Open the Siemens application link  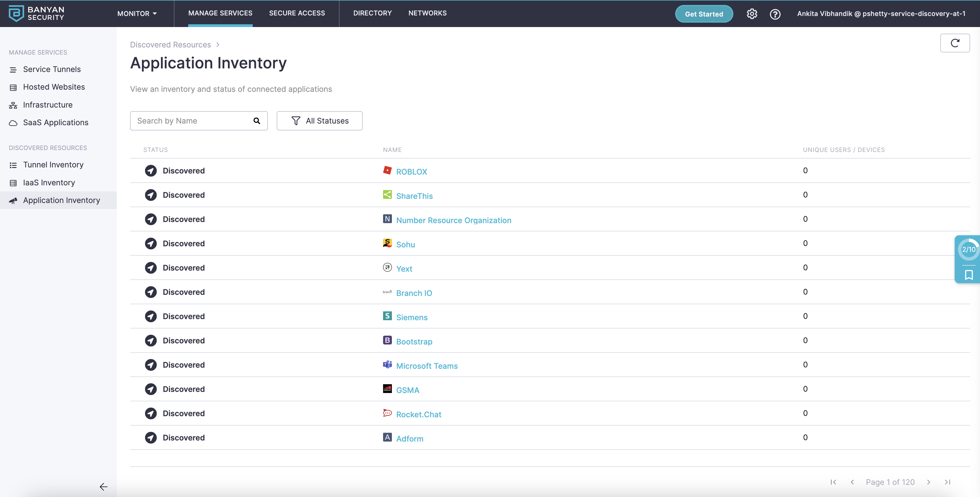412,317
